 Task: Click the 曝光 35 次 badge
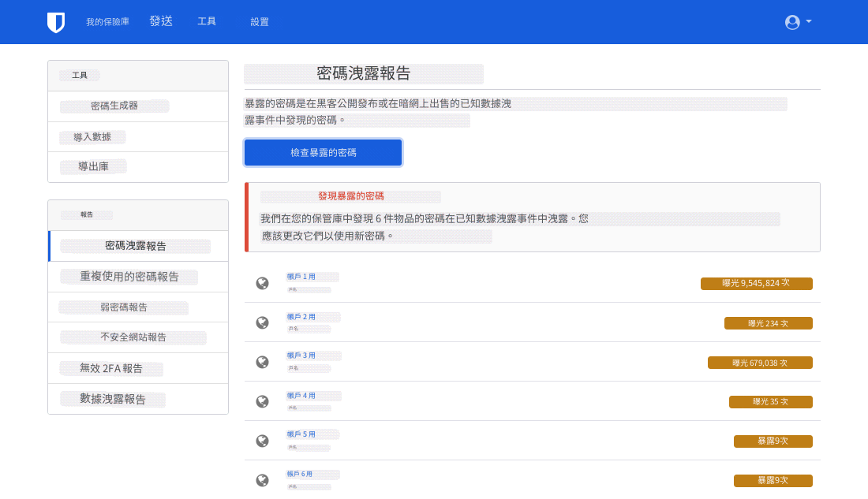click(x=772, y=401)
